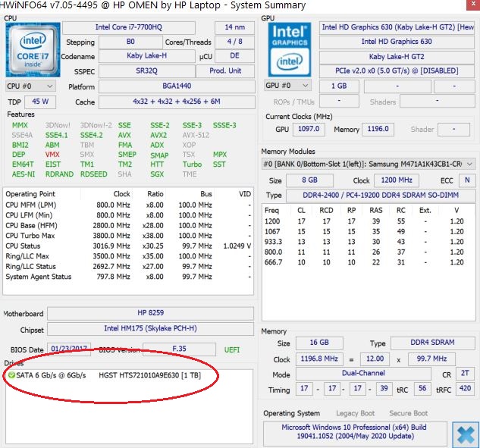Click the 4 / 8 cores/threads field
Viewport: 480px width, 448px height.
[x=234, y=42]
